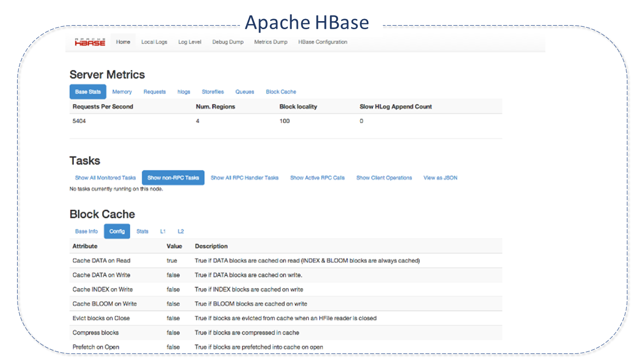The image size is (644, 362).
Task: Click 'No tasks currently running' message
Action: (x=116, y=189)
